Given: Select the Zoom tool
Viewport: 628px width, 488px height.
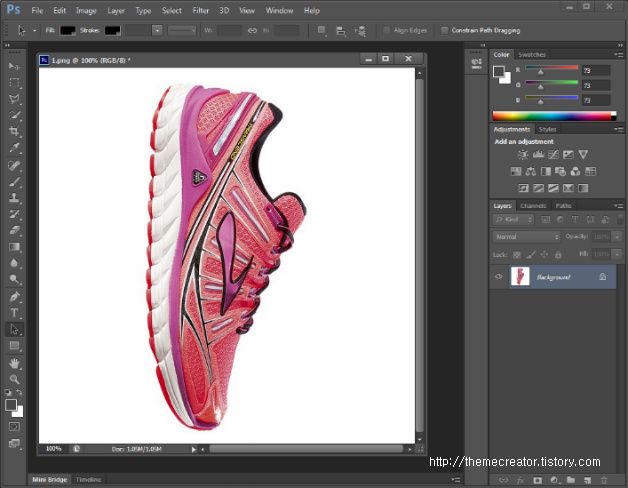Looking at the screenshot, I should pyautogui.click(x=14, y=379).
